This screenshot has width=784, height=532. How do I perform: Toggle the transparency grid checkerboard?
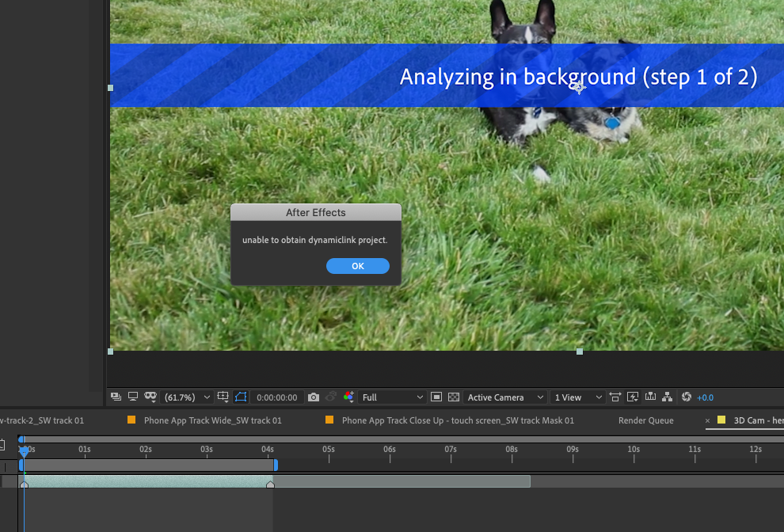tap(454, 397)
